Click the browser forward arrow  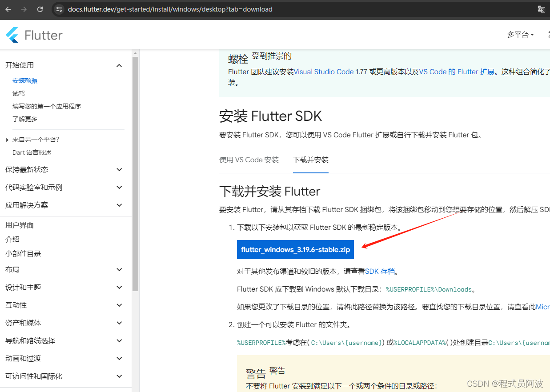click(24, 9)
